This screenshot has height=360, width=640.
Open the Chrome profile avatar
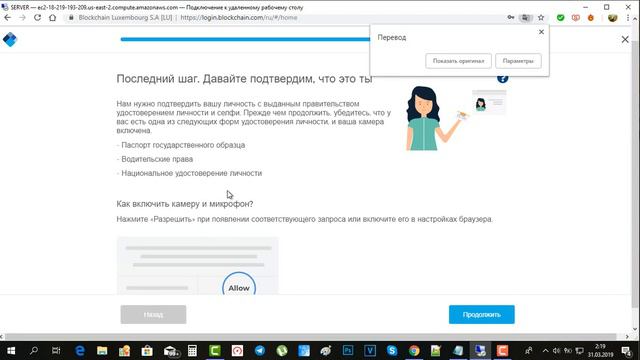(613, 18)
